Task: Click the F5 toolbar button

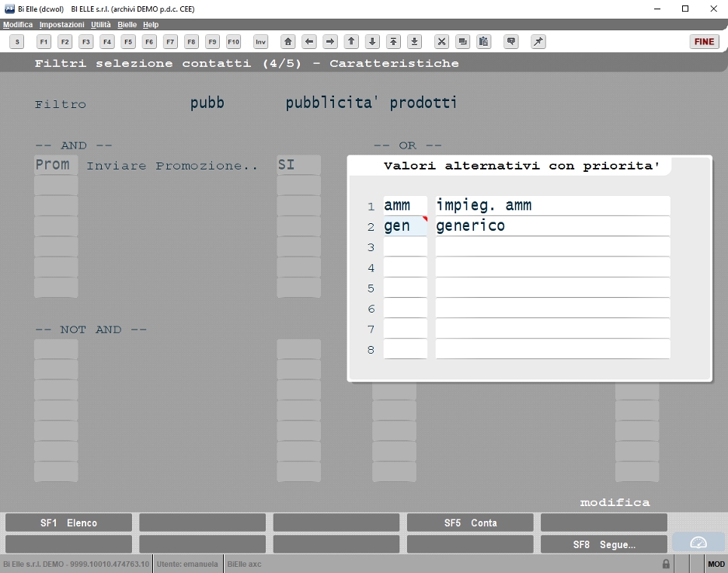Action: click(128, 42)
